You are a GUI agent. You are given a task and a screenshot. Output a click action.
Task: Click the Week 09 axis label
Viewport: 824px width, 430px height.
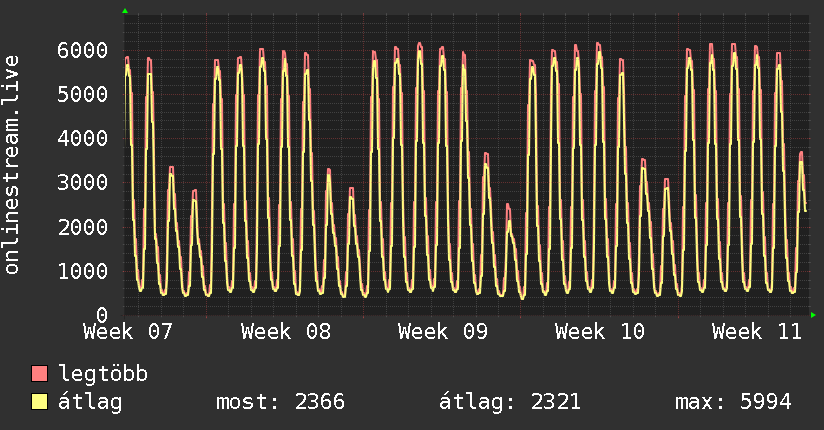(442, 332)
